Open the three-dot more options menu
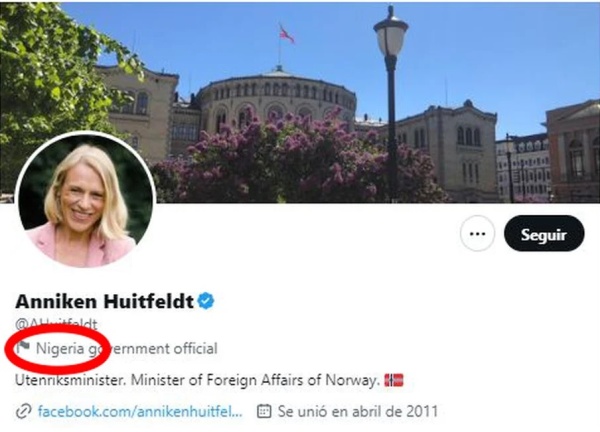 point(477,233)
